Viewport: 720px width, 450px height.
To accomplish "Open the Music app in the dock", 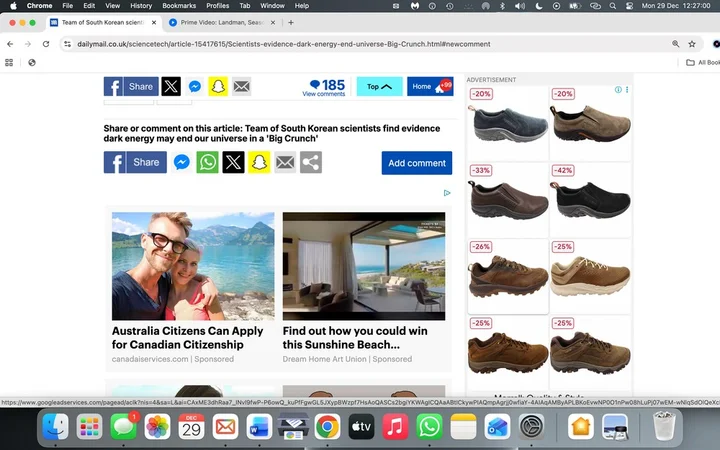I will [x=395, y=427].
